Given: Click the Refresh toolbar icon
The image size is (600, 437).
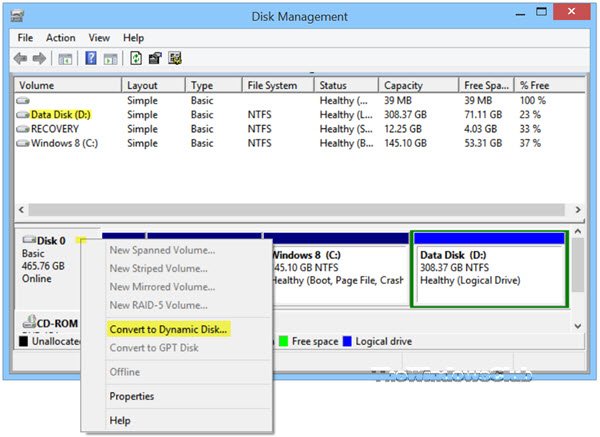Looking at the screenshot, I should click(136, 59).
